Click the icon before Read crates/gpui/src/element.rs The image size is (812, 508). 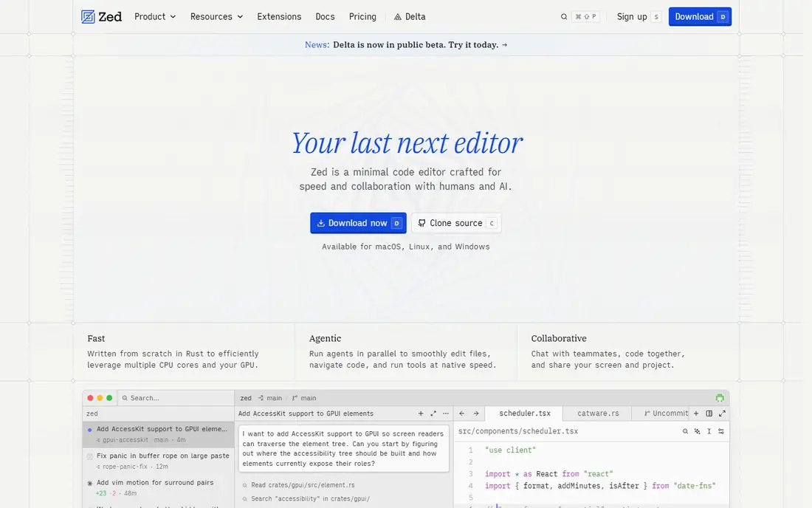coord(245,485)
